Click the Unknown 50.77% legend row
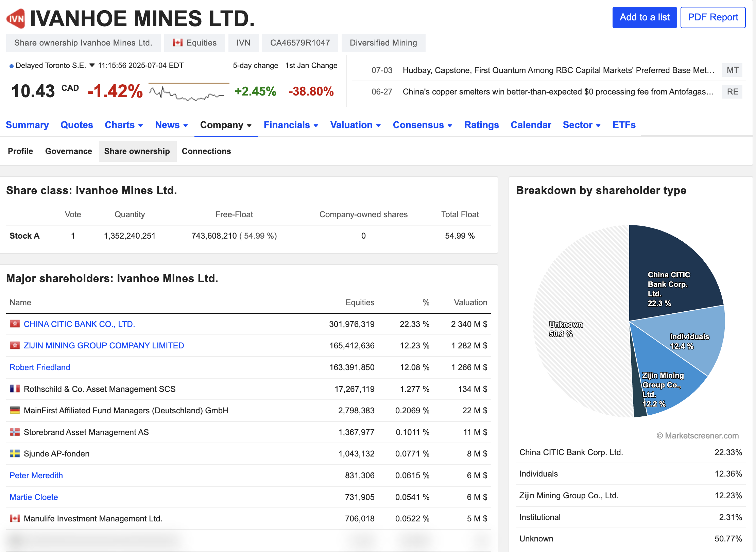 pyautogui.click(x=631, y=538)
